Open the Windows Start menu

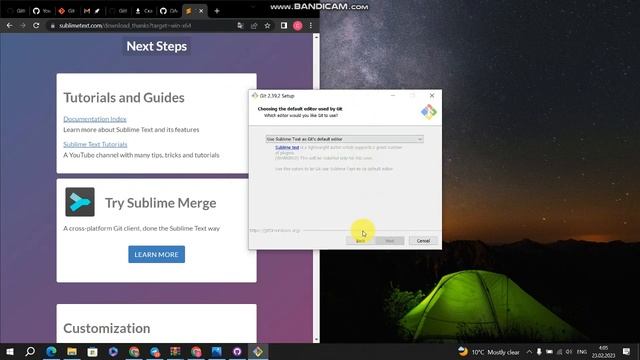pos(10,351)
